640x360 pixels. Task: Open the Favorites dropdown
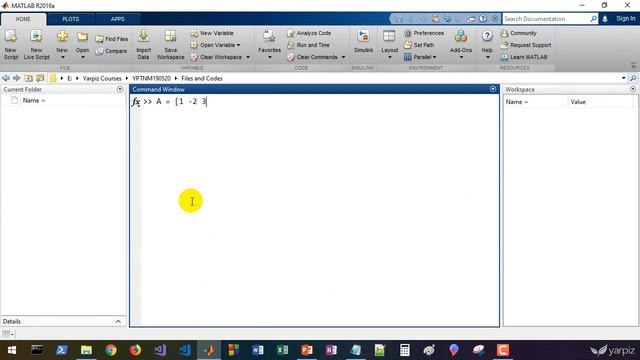(269, 57)
